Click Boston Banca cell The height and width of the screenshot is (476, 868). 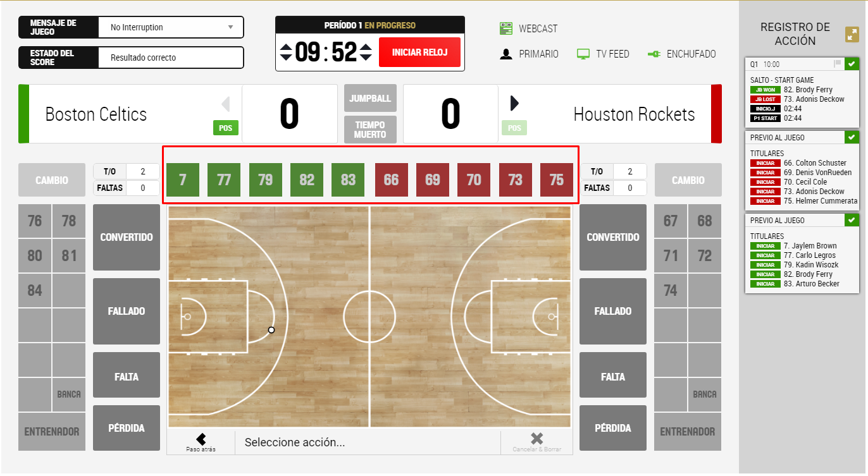click(x=69, y=394)
